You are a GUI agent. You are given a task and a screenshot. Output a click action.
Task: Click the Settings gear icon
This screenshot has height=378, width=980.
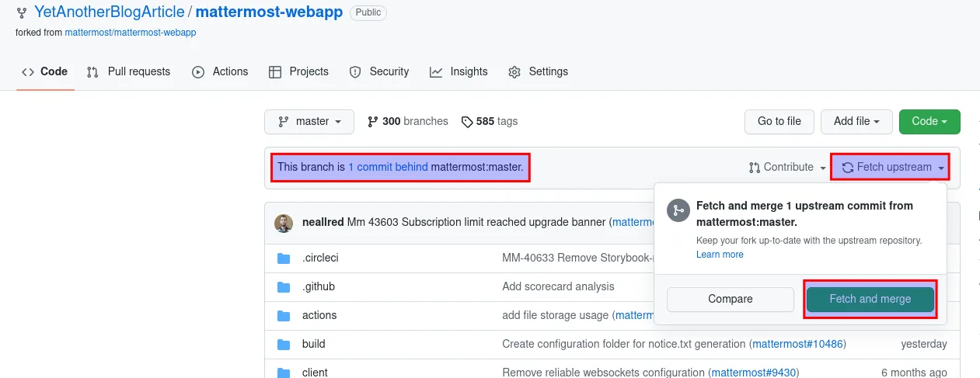tap(514, 71)
